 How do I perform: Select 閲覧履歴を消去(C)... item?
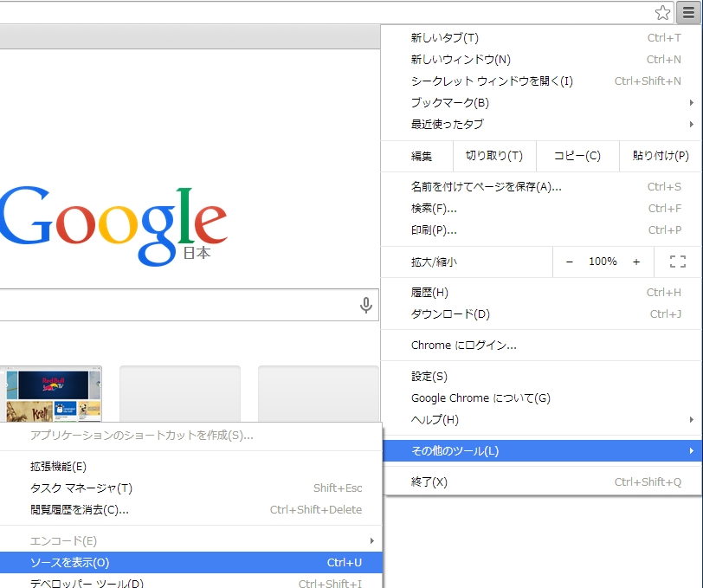191,510
